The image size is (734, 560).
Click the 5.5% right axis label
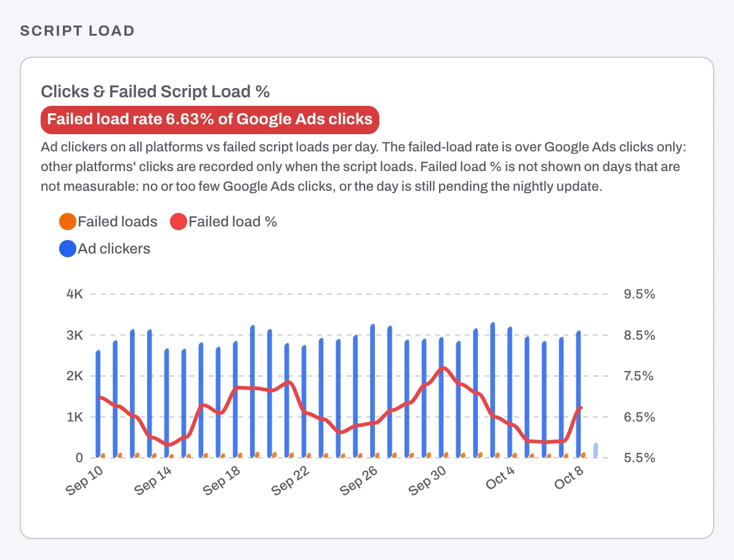(x=639, y=458)
